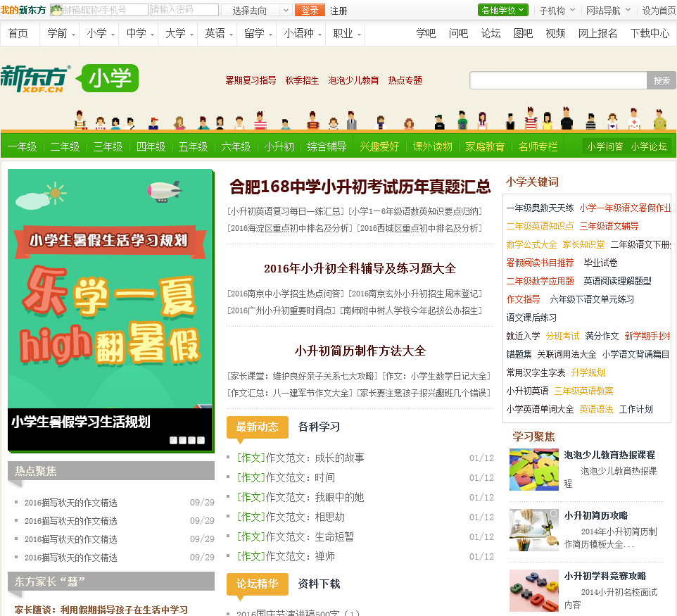Expand the 子机构 dropdown
The width and height of the screenshot is (677, 616).
click(x=557, y=11)
